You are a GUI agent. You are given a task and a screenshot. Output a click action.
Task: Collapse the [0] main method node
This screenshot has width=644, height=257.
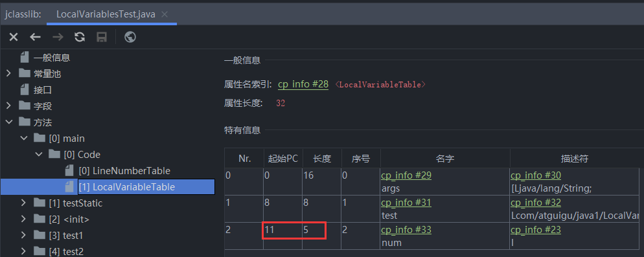coord(24,139)
